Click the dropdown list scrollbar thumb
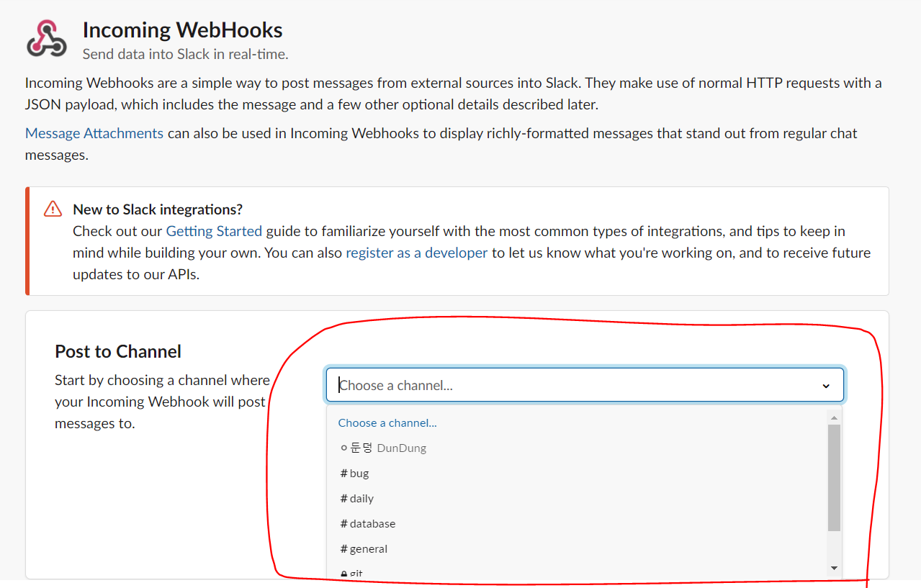This screenshot has width=921, height=588. [834, 478]
